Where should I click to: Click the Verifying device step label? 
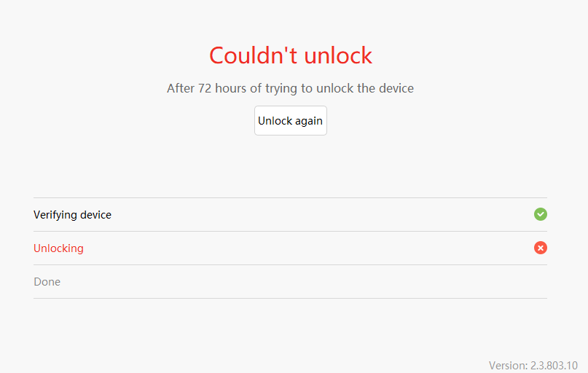tap(72, 215)
